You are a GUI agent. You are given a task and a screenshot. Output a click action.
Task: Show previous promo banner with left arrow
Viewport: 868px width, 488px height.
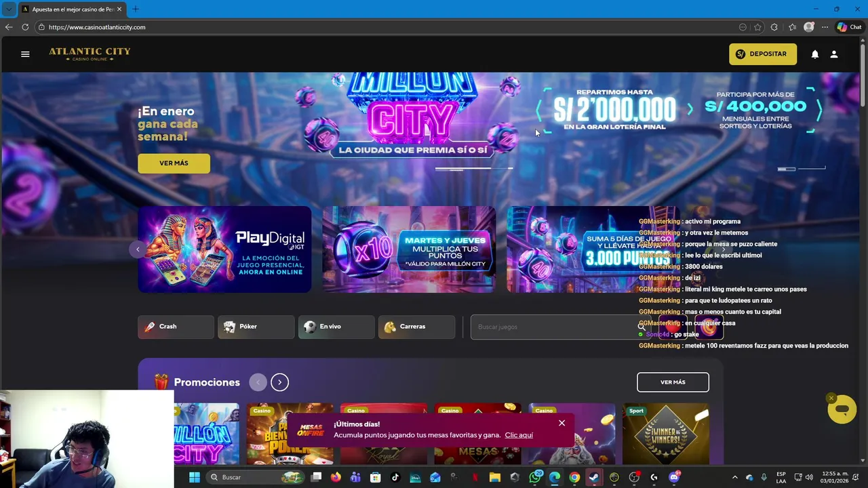(138, 249)
